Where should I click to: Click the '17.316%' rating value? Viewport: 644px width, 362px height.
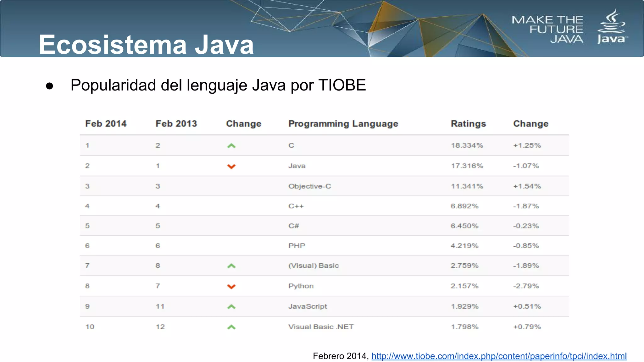point(467,166)
